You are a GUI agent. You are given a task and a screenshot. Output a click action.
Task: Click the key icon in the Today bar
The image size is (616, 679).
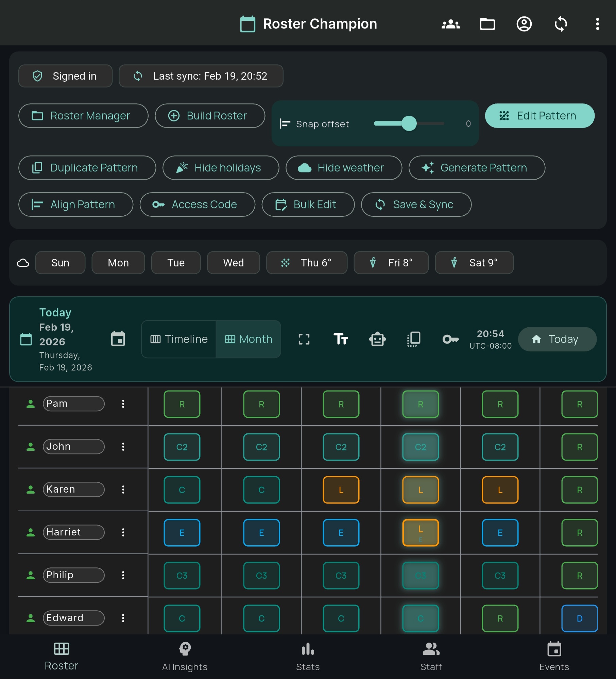pos(451,339)
